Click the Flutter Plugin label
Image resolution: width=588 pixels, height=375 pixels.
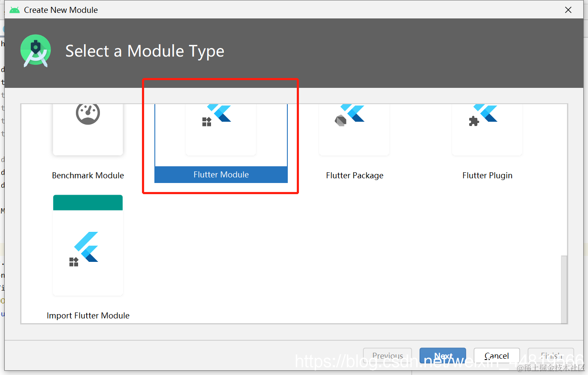pos(487,175)
